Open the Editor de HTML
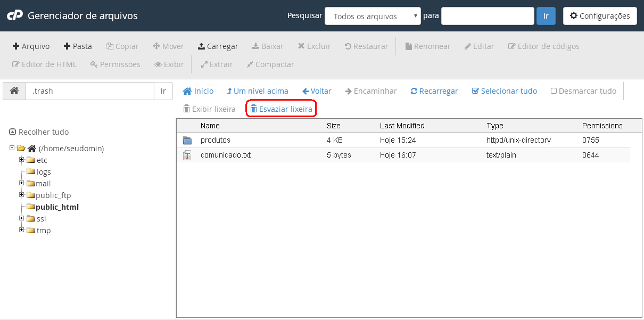 point(45,64)
